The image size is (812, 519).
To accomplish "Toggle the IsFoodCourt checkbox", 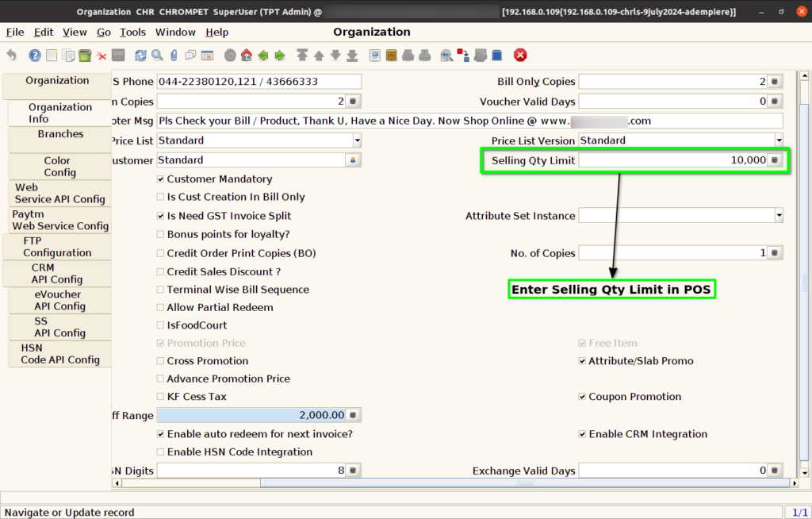I will pyautogui.click(x=160, y=325).
